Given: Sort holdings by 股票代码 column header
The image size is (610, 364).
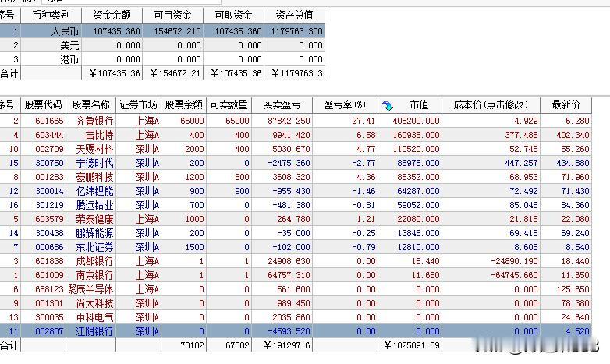Looking at the screenshot, I should [x=43, y=105].
